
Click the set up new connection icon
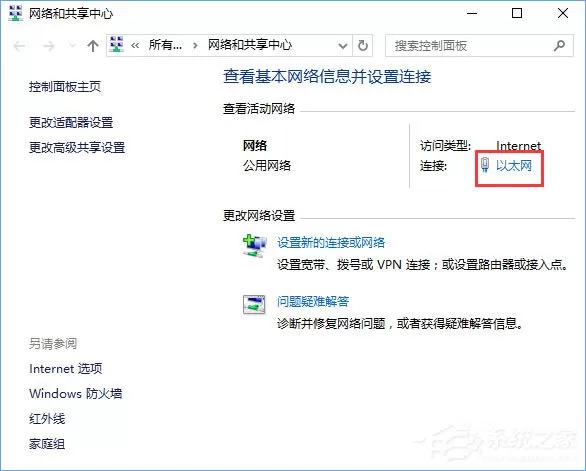[255, 246]
